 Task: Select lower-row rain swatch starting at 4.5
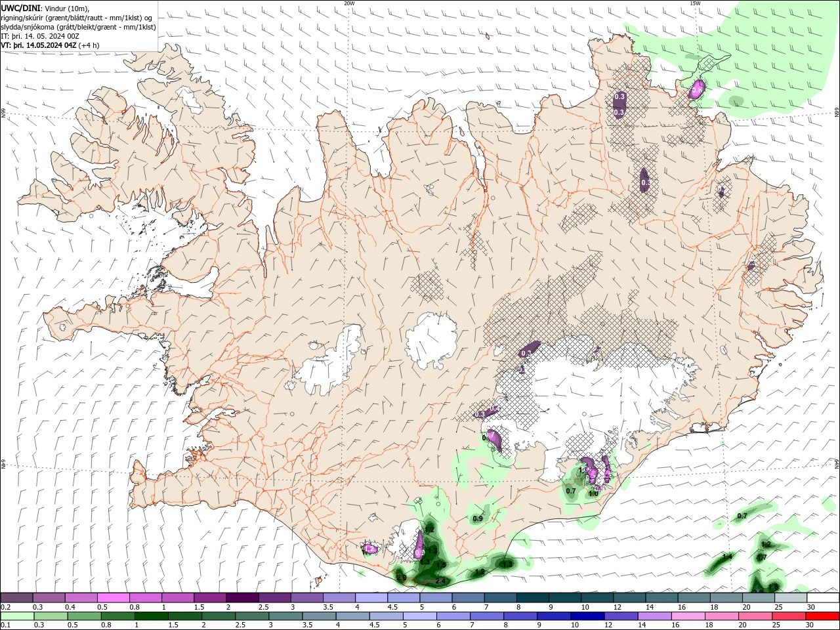387,616
